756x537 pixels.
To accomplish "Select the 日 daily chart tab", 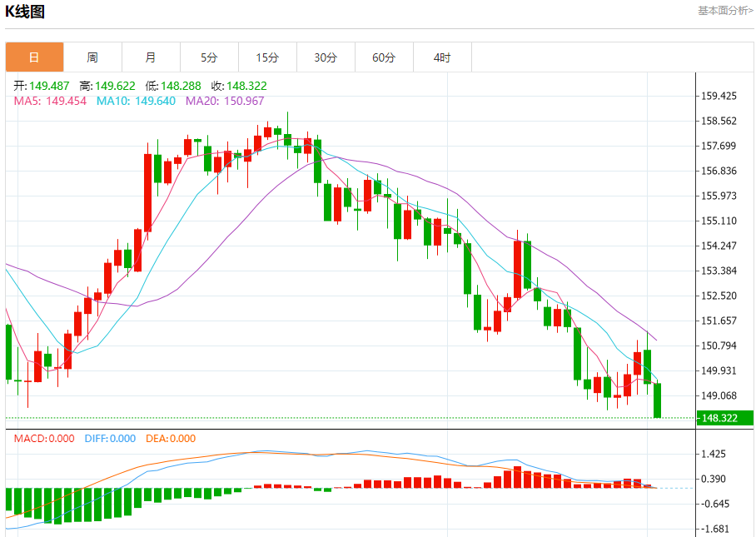I will pyautogui.click(x=34, y=57).
